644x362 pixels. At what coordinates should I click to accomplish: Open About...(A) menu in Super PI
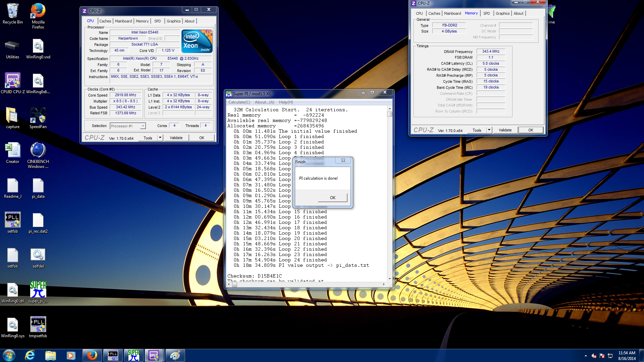(264, 102)
